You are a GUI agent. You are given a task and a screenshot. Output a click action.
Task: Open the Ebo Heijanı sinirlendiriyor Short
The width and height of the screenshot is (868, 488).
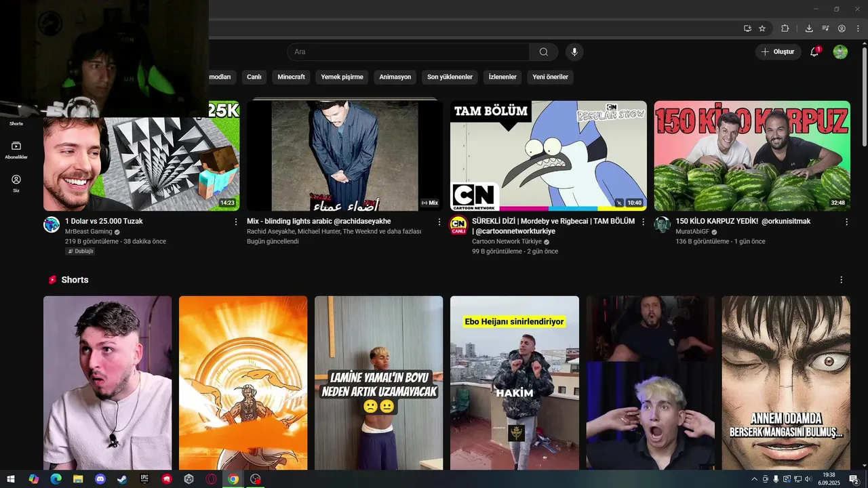point(515,383)
